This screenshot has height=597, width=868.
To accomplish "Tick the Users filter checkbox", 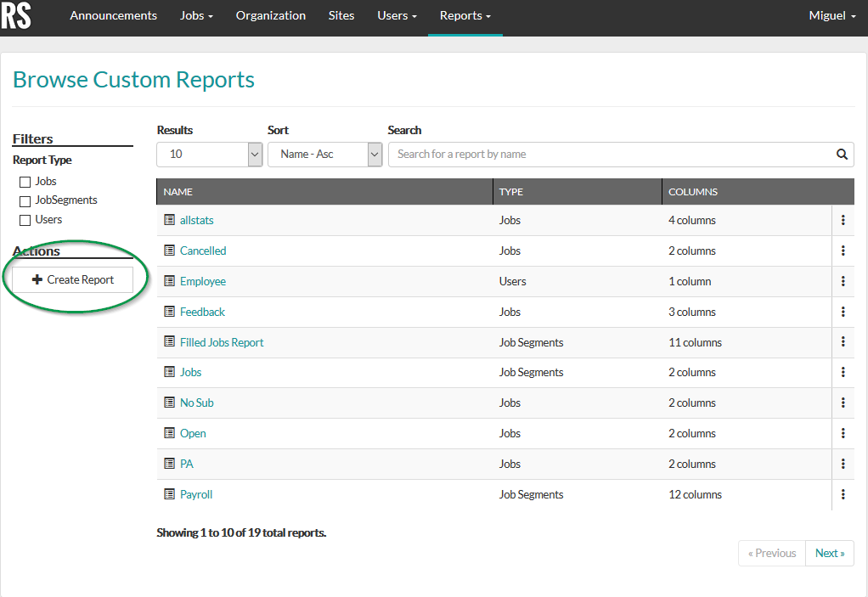I will coord(25,219).
